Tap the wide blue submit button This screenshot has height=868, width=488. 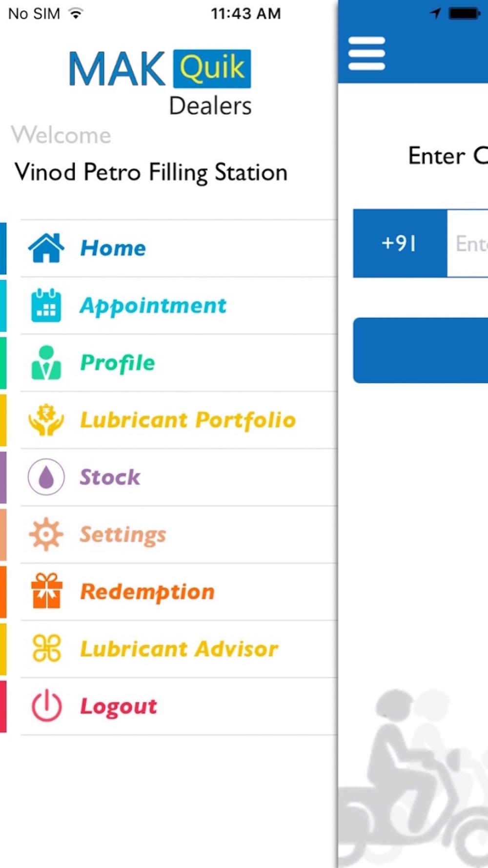(x=420, y=350)
